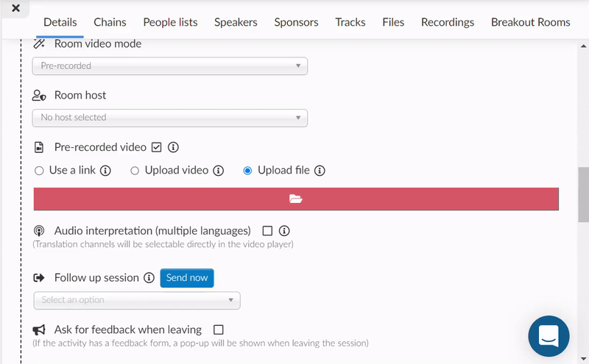Select the Upload video radio button
Viewport: 589px width, 364px height.
pyautogui.click(x=135, y=171)
